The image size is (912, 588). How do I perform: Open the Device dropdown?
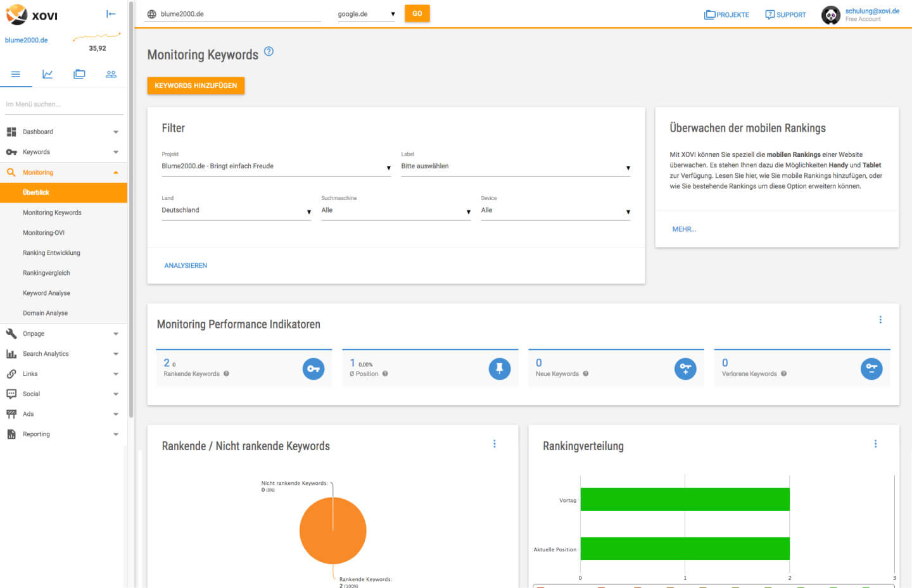point(555,211)
